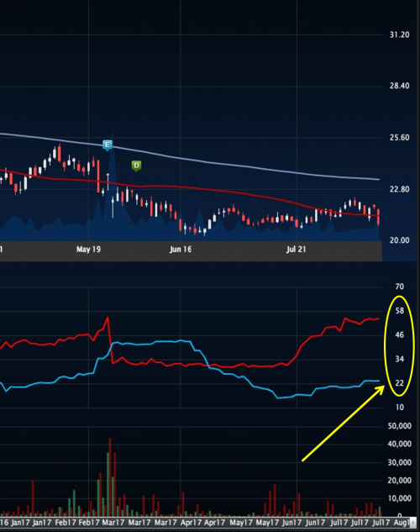Screen dimensions: 420x532
Task: Click the 20.00 price axis label
Action: pyautogui.click(x=399, y=240)
